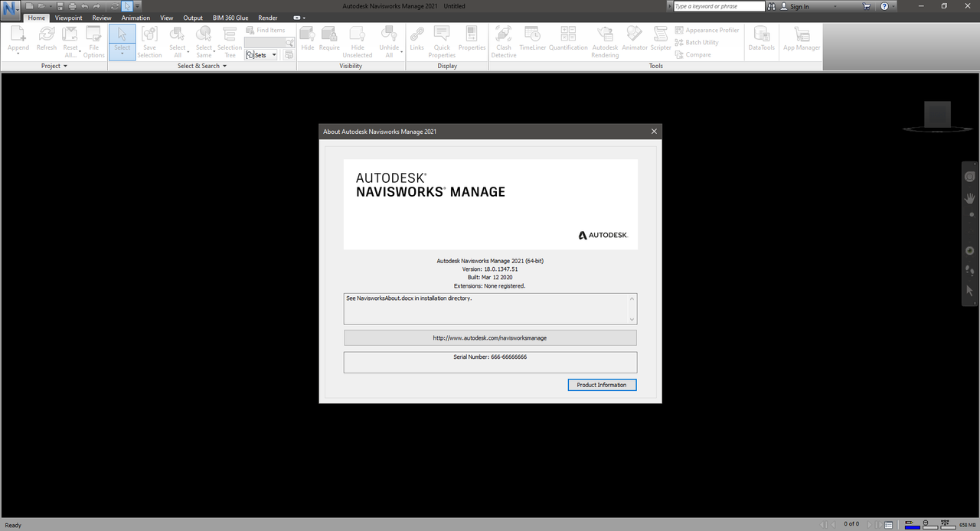This screenshot has width=980, height=531.
Task: Click the Save Selection tool
Action: click(149, 41)
